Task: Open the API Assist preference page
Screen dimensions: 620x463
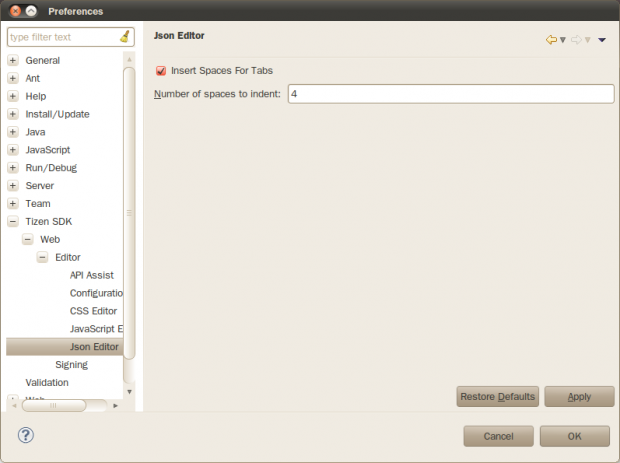Action: point(91,275)
